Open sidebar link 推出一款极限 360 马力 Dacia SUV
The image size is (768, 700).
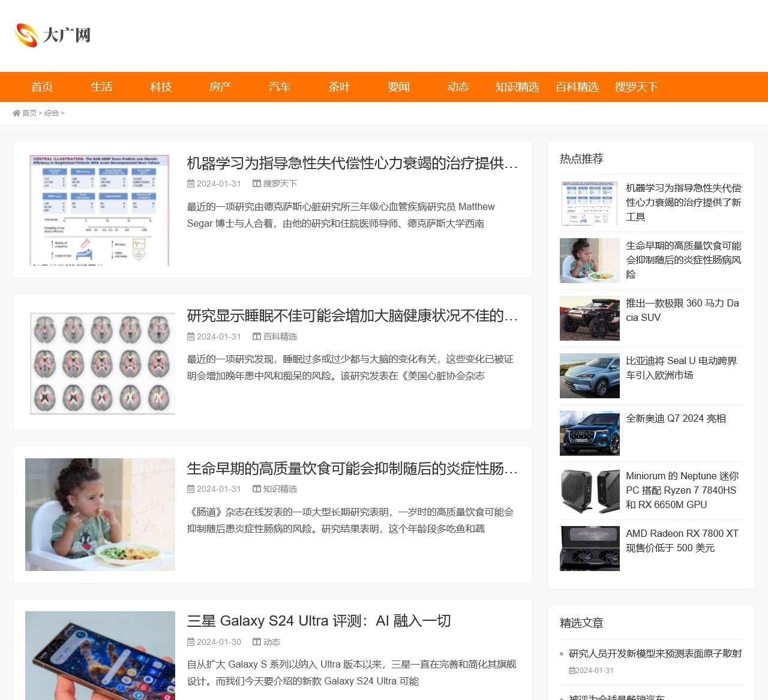pyautogui.click(x=683, y=311)
